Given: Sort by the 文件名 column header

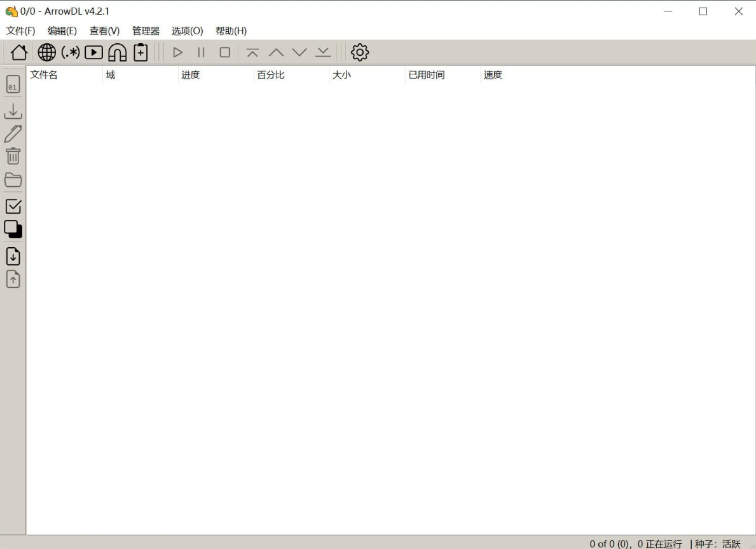Looking at the screenshot, I should [45, 75].
